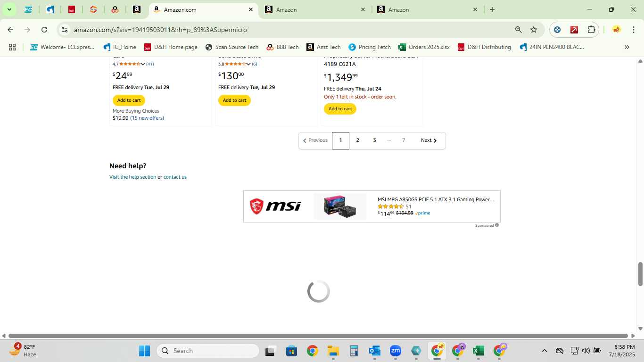View site information icon in address bar

click(65, 30)
